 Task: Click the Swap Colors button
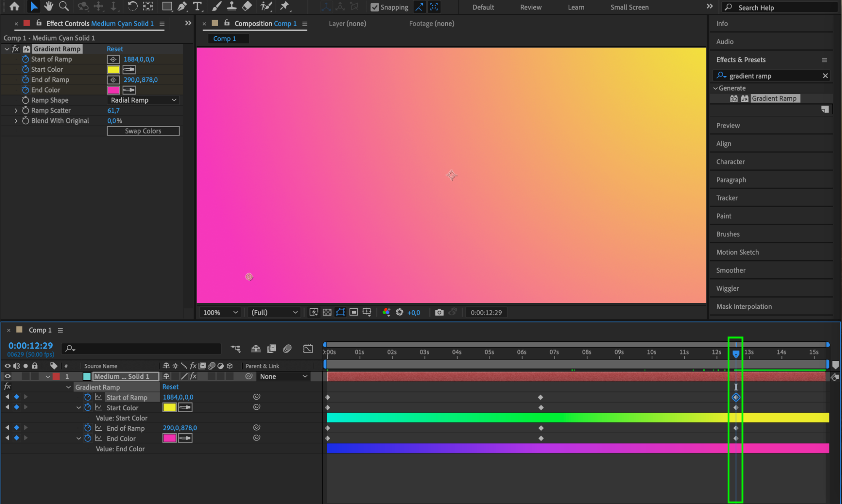pyautogui.click(x=143, y=131)
